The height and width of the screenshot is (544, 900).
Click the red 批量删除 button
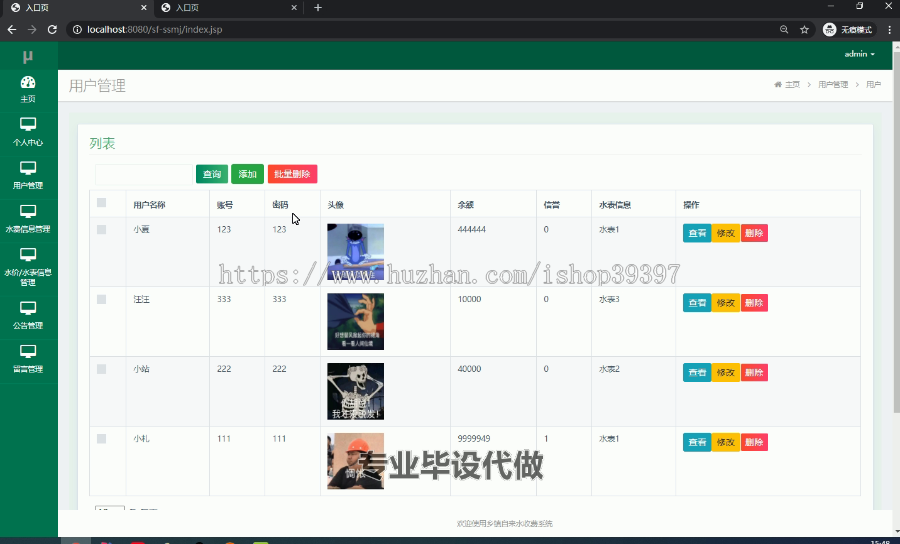292,174
